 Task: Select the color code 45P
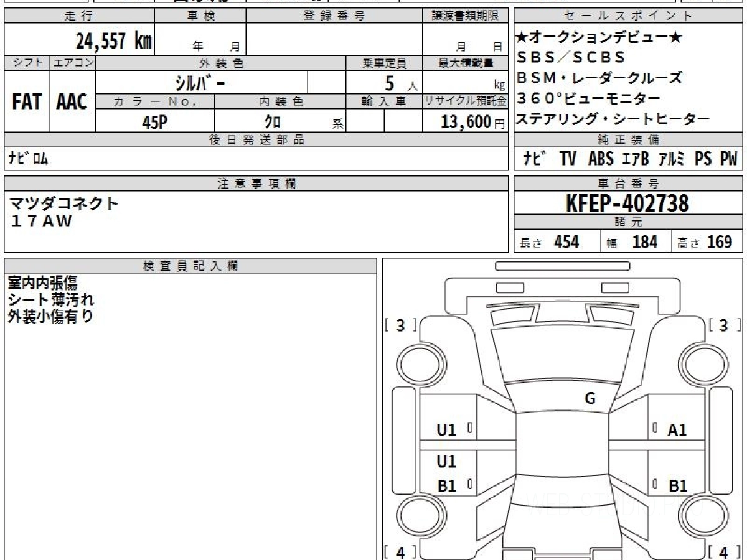(154, 121)
